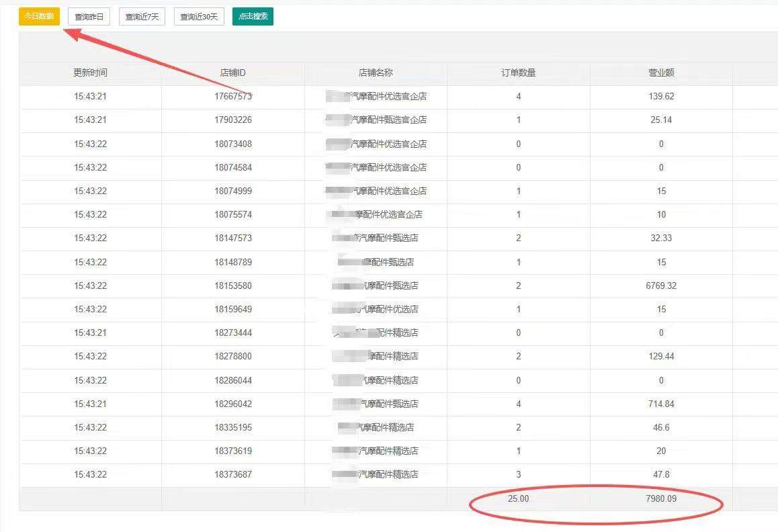Click the yellow 今日数据 button
The height and width of the screenshot is (532, 778).
coord(39,16)
